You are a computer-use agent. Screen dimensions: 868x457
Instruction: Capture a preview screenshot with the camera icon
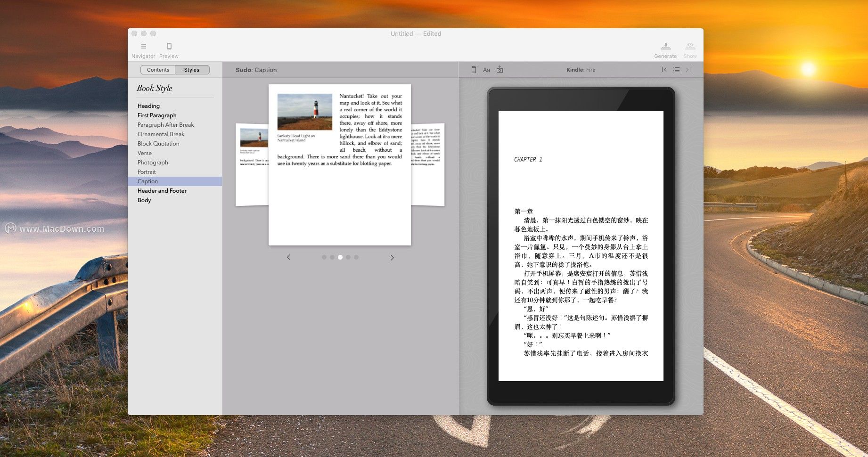tap(500, 69)
